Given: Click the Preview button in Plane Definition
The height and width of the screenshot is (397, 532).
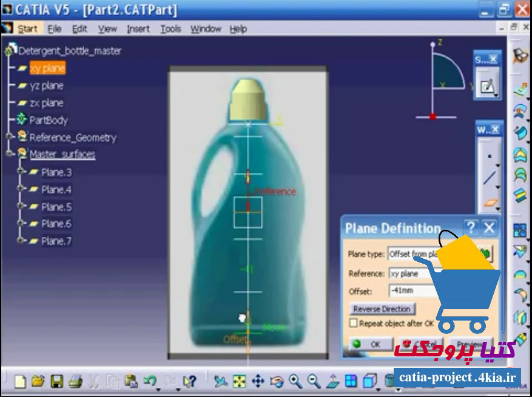Looking at the screenshot, I should coord(470,344).
